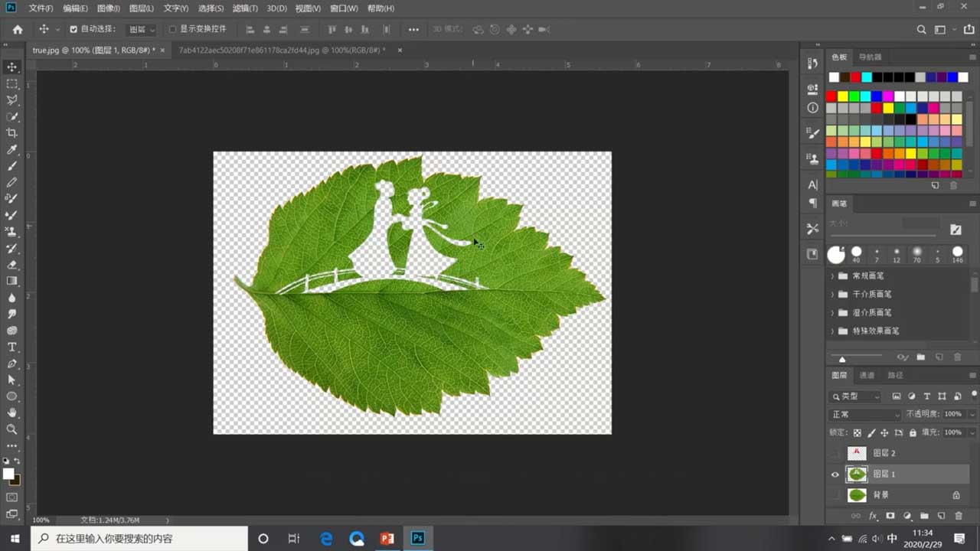Toggle lock all padlock icon
Screen dimensions: 980x551
click(913, 433)
